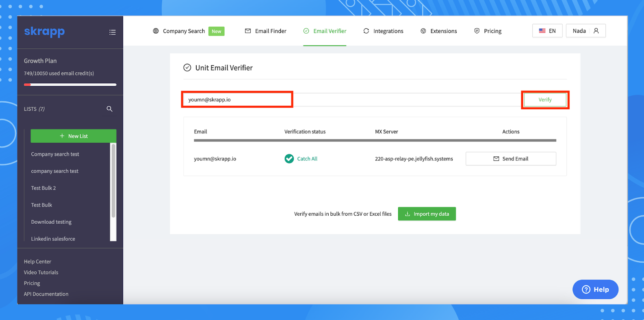
Task: Click the Unit Email Verifier heading
Action: click(224, 68)
